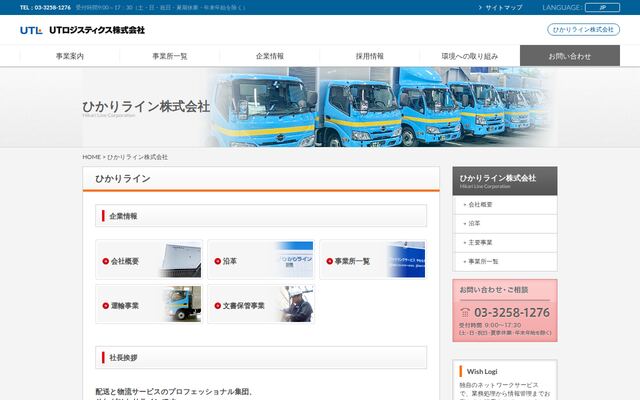Open the 事業所一覧 card thumbnail image
640x400 pixels.
point(406,260)
